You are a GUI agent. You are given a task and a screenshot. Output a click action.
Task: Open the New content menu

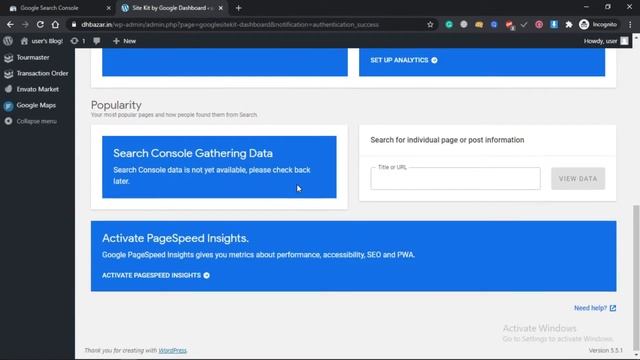(124, 41)
